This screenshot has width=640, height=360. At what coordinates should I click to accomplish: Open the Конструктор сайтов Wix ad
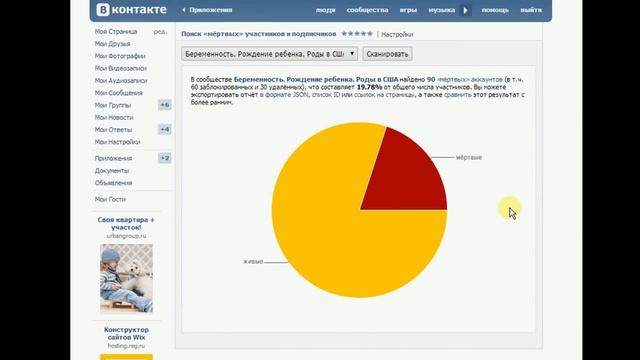pyautogui.click(x=126, y=333)
